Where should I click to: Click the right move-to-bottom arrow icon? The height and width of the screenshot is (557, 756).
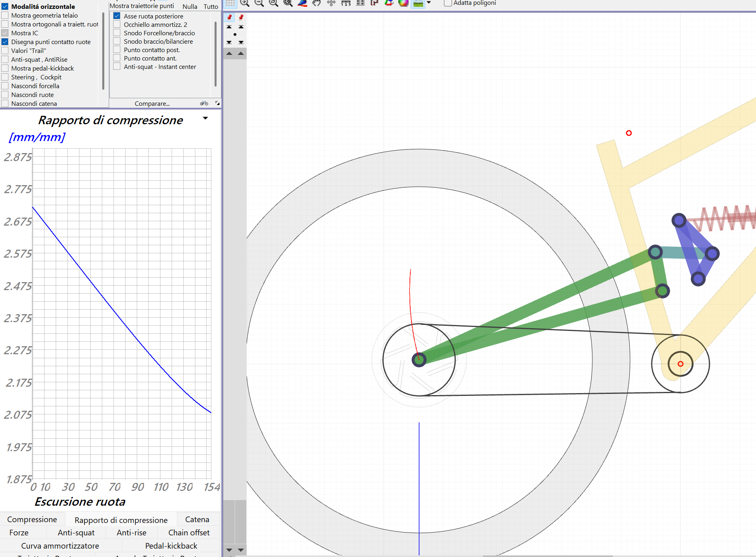241,42
